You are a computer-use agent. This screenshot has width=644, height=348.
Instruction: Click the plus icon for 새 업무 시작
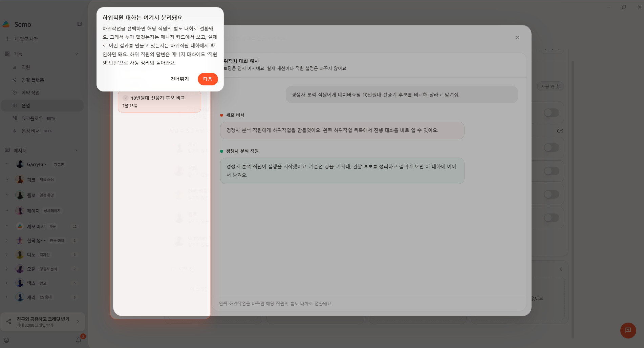click(7, 39)
